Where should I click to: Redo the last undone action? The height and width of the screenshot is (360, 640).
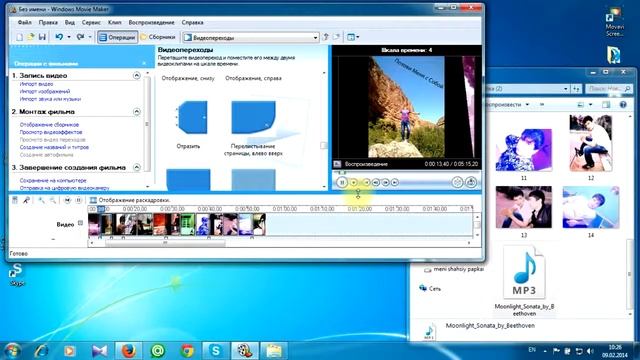80,37
